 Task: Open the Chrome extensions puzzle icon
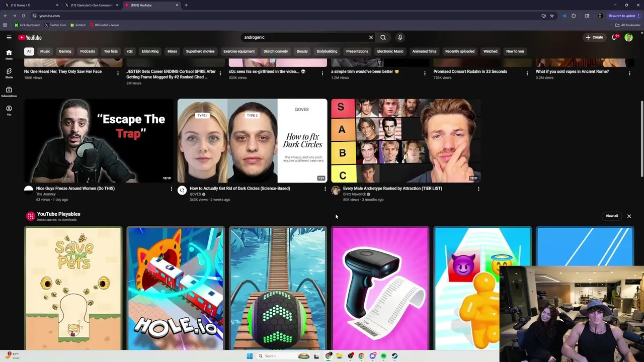tap(574, 16)
